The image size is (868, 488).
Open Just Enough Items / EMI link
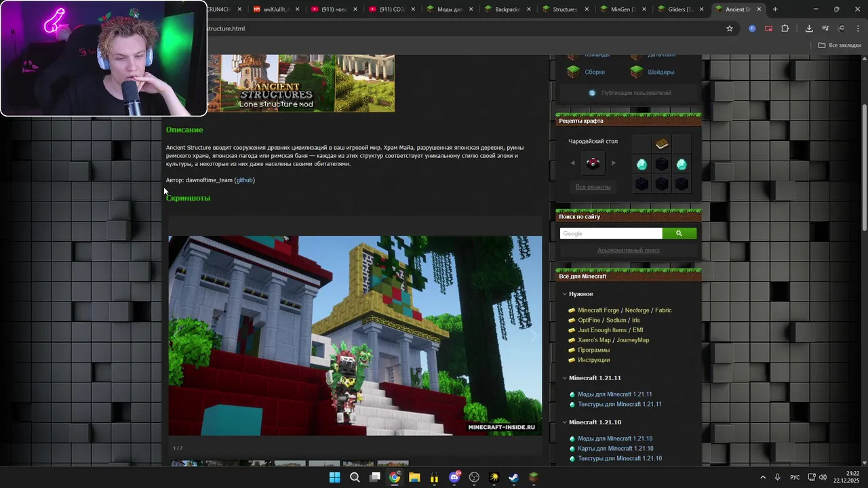(x=610, y=330)
